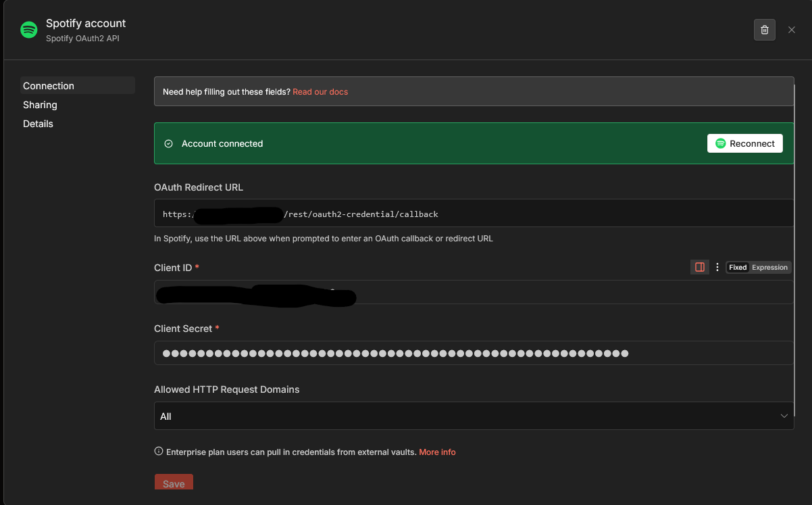The width and height of the screenshot is (812, 505).
Task: Click the dropdown chevron next to All
Action: pos(784,416)
